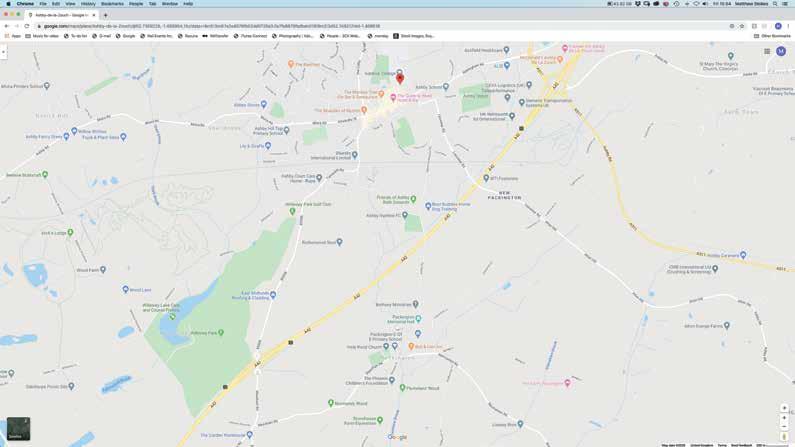The image size is (795, 447).
Task: Open Chrome's three-dot menu
Action: click(788, 26)
